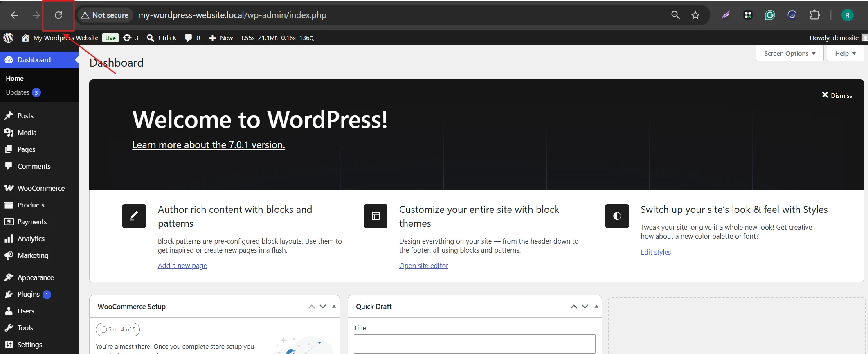Select Dashboard in the sidebar

(x=39, y=60)
